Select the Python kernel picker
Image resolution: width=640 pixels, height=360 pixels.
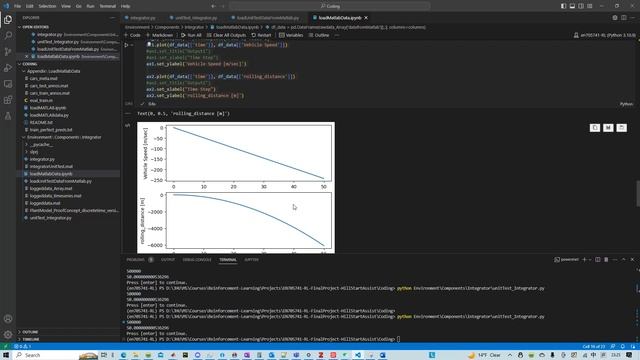[x=604, y=35]
